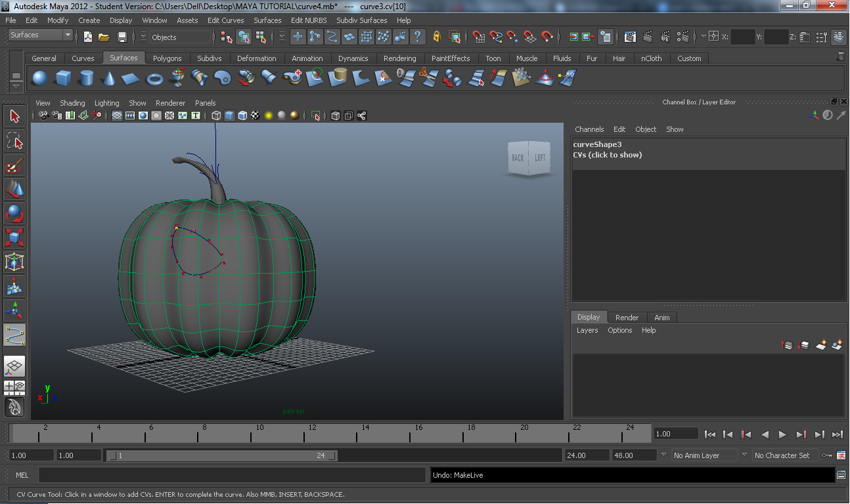Click the open scene folder icon

click(x=104, y=37)
